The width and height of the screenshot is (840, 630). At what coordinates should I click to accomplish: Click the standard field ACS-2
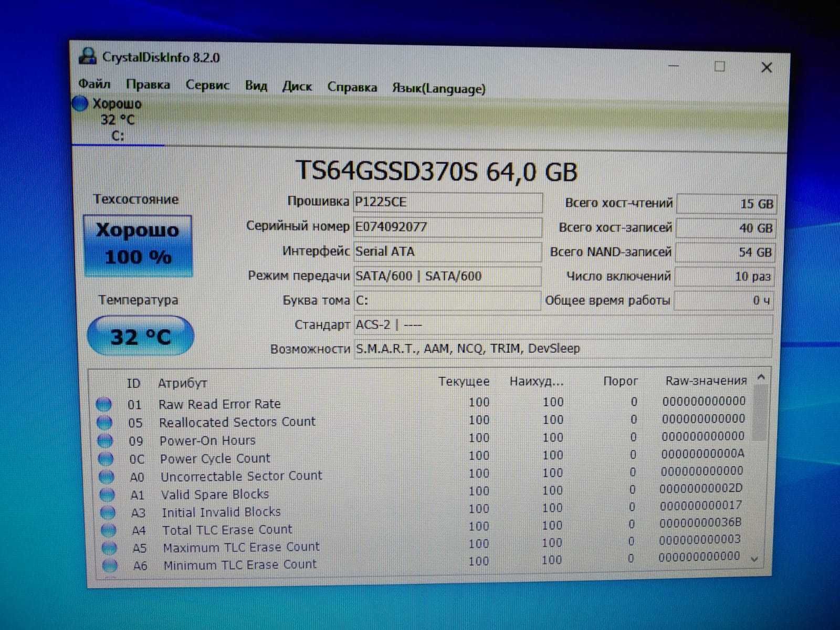(563, 324)
